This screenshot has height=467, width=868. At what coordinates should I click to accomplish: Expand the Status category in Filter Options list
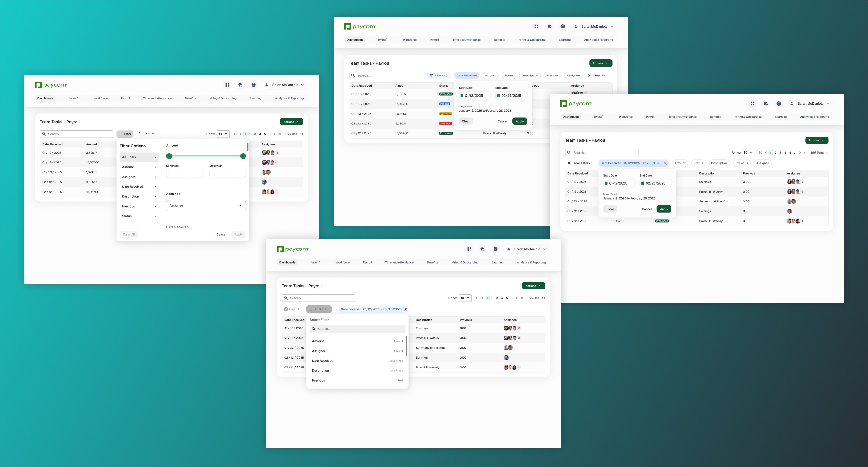pos(139,216)
